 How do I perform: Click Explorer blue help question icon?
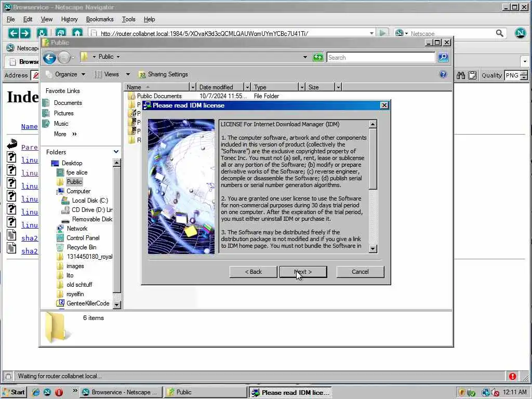(443, 74)
